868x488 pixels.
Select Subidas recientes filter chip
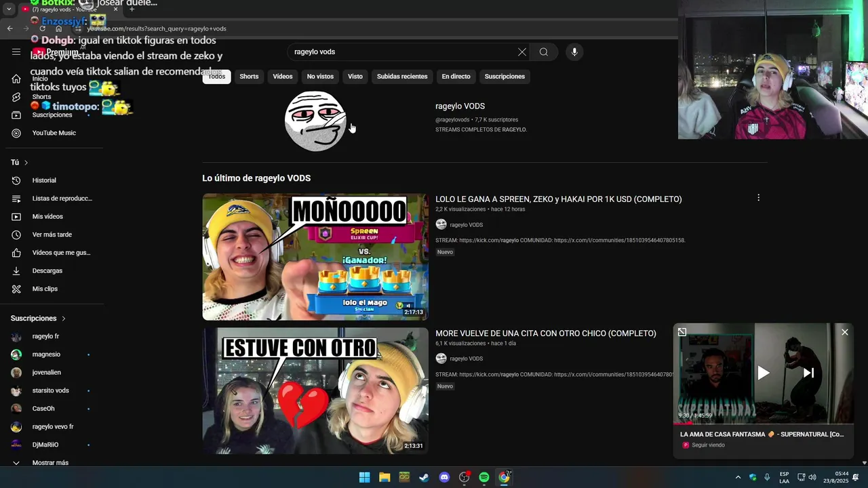[402, 77]
